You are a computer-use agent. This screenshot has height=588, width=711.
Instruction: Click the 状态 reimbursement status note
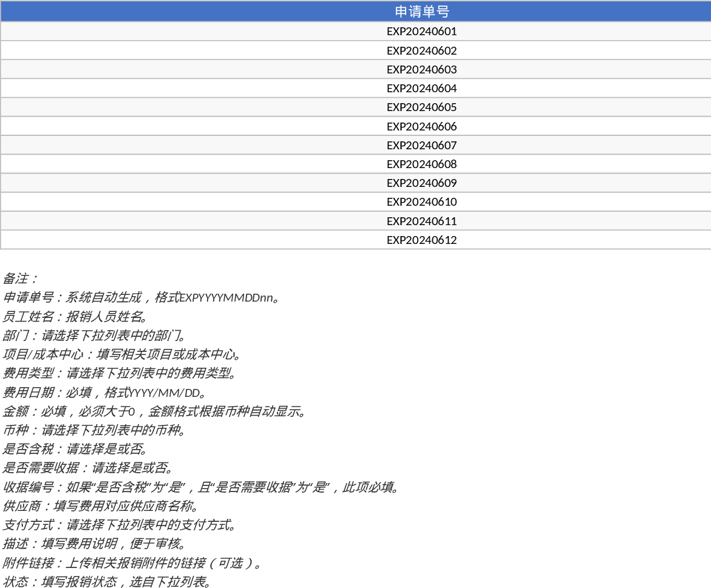[108, 582]
